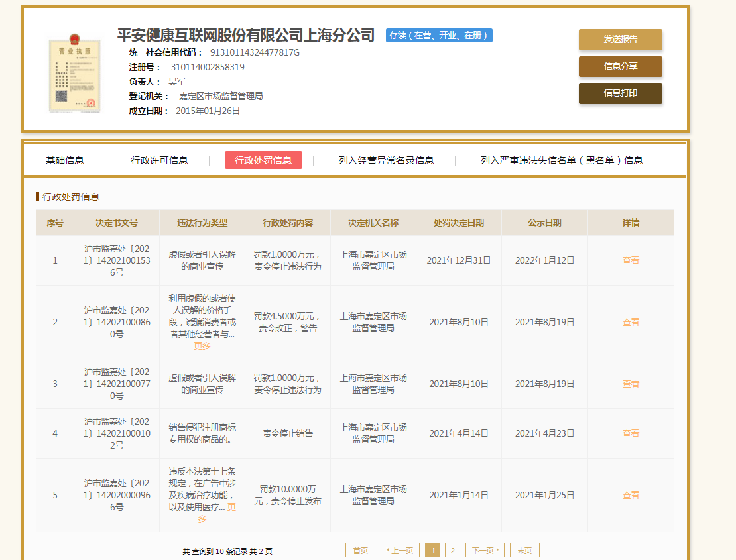Click publication date 2021年1月25日
The width and height of the screenshot is (736, 560).
(x=544, y=495)
